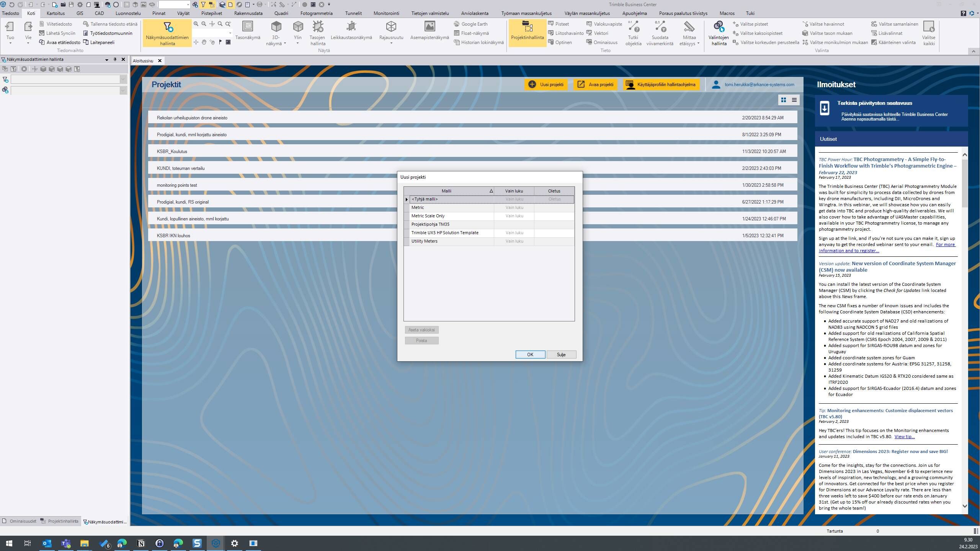Open Google Earth view
This screenshot has width=980, height=551.
pyautogui.click(x=470, y=24)
